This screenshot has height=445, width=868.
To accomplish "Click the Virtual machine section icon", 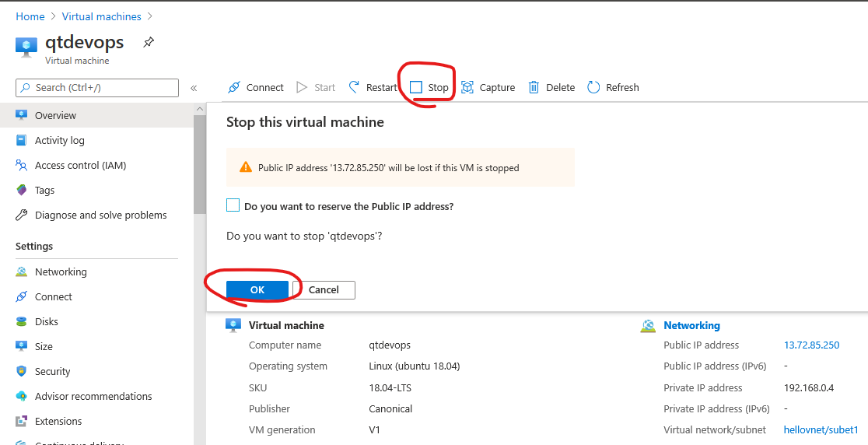I will pyautogui.click(x=233, y=325).
